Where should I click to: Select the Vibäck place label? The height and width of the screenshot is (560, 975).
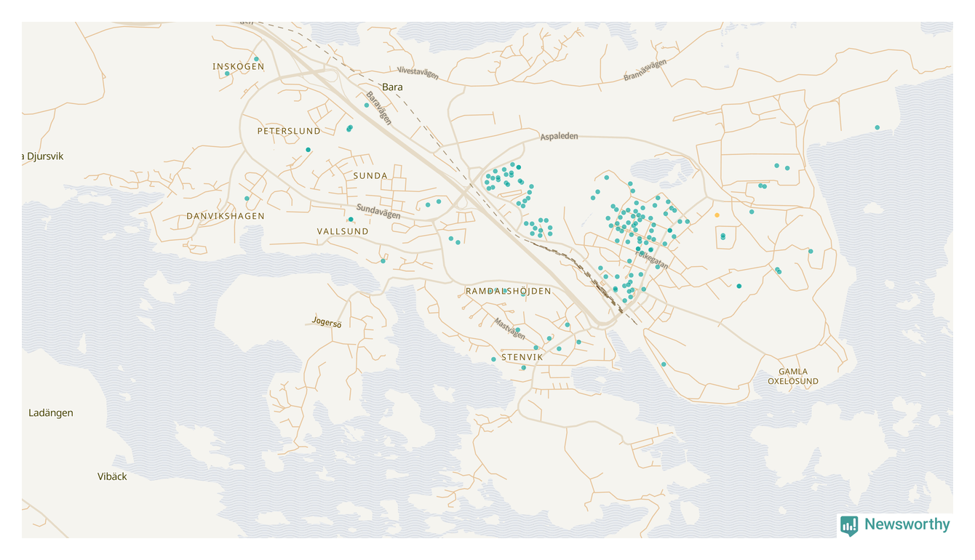click(112, 477)
